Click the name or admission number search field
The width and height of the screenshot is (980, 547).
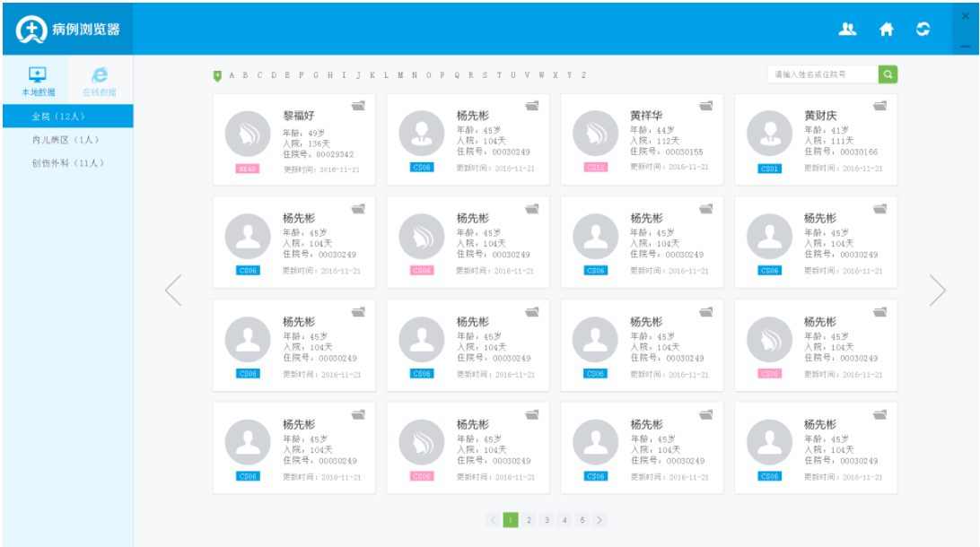click(822, 74)
